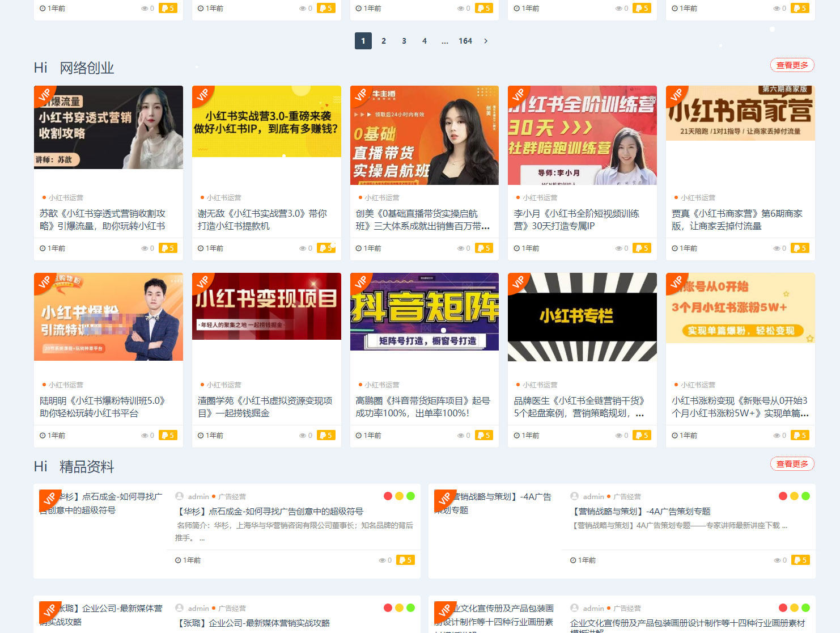Image resolution: width=840 pixels, height=633 pixels.
Task: Click the 小红书变现项目 course thumbnail
Action: pos(266,306)
